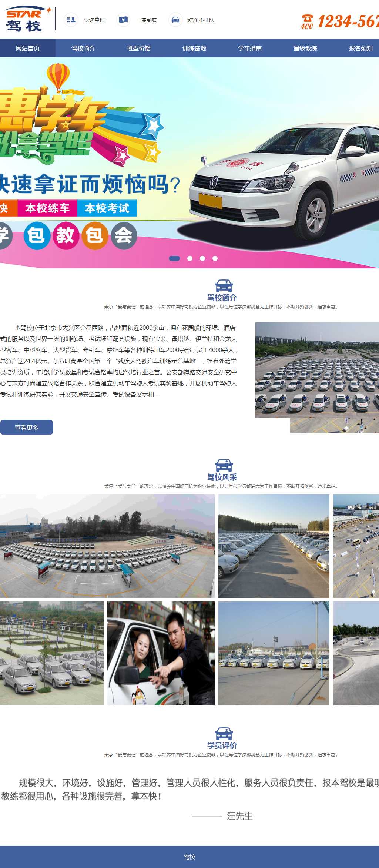Switch to the fourth banner slide dot
Screen dimensions: 379x868
pos(215,258)
